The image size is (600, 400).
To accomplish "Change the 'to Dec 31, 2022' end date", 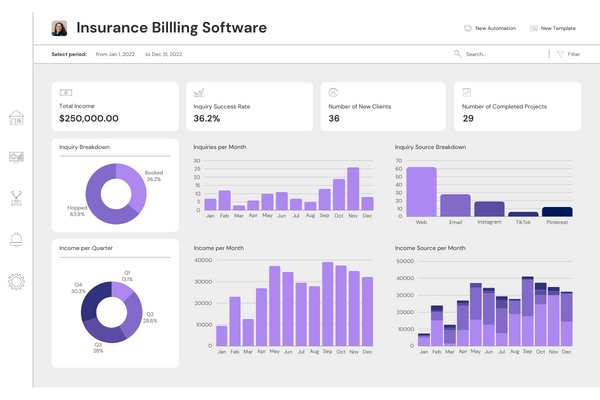I will [x=163, y=54].
